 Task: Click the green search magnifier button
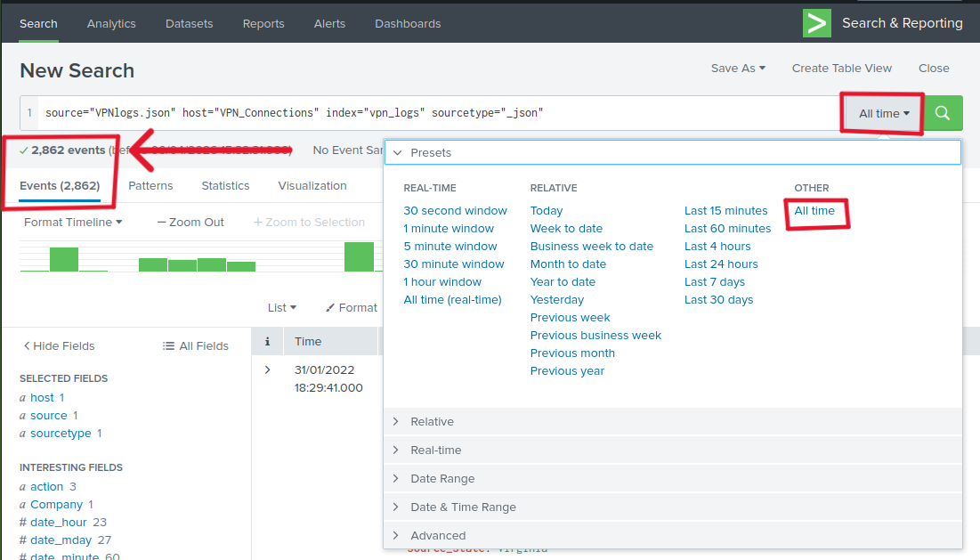tap(943, 113)
